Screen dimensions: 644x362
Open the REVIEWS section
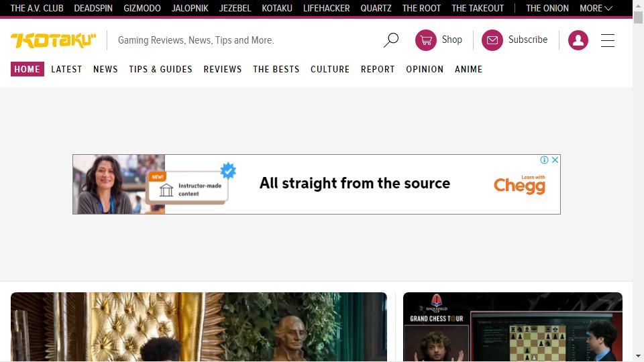[x=223, y=69]
